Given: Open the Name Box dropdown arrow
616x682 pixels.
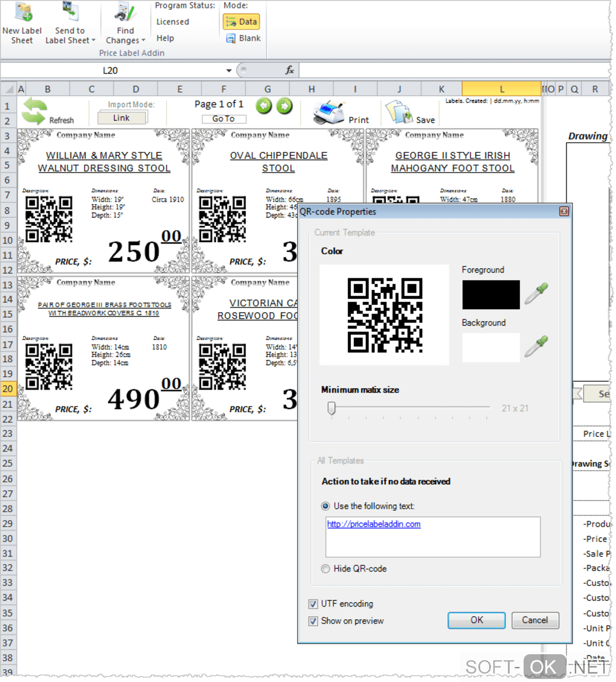Looking at the screenshot, I should tap(229, 71).
